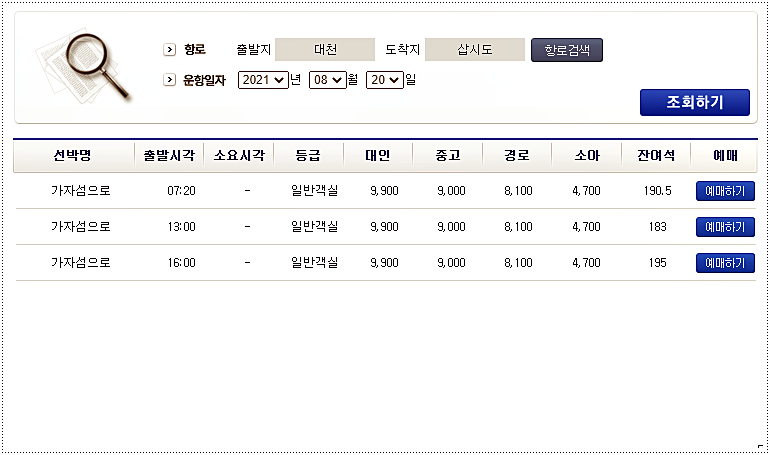Click 가자섬으로 in the 13:00 row
Image resolution: width=770 pixels, height=455 pixels.
click(81, 226)
